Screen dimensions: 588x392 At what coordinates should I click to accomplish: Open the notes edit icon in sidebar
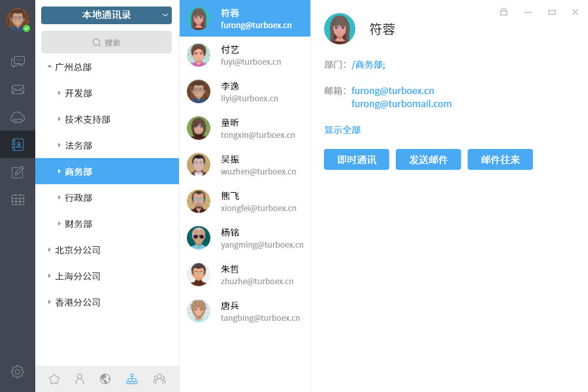pyautogui.click(x=18, y=172)
